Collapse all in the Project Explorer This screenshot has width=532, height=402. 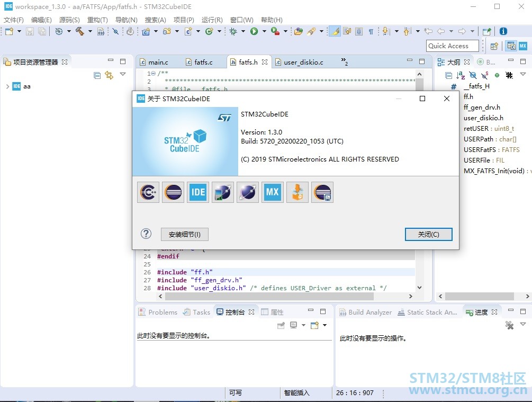(x=97, y=75)
